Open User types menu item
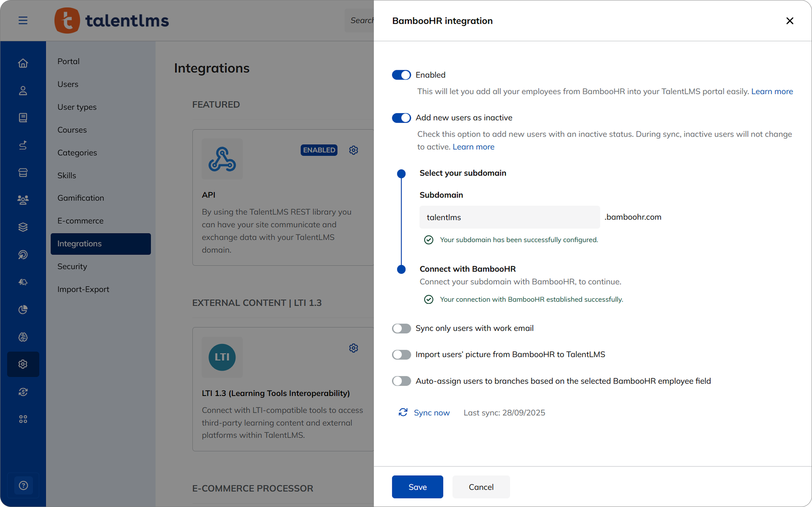812x507 pixels. click(101, 107)
